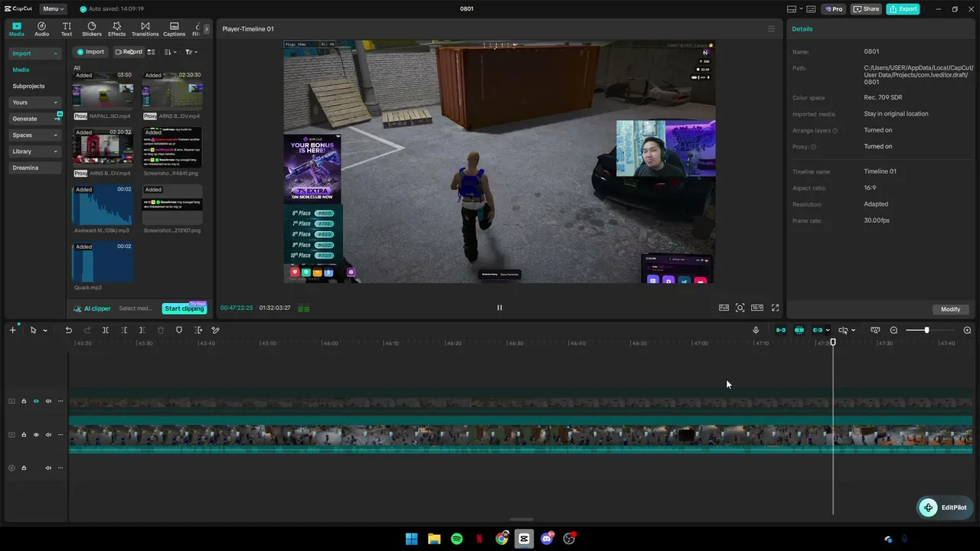This screenshot has height=551, width=980.
Task: Switch media grid view layout
Action: pos(151,52)
